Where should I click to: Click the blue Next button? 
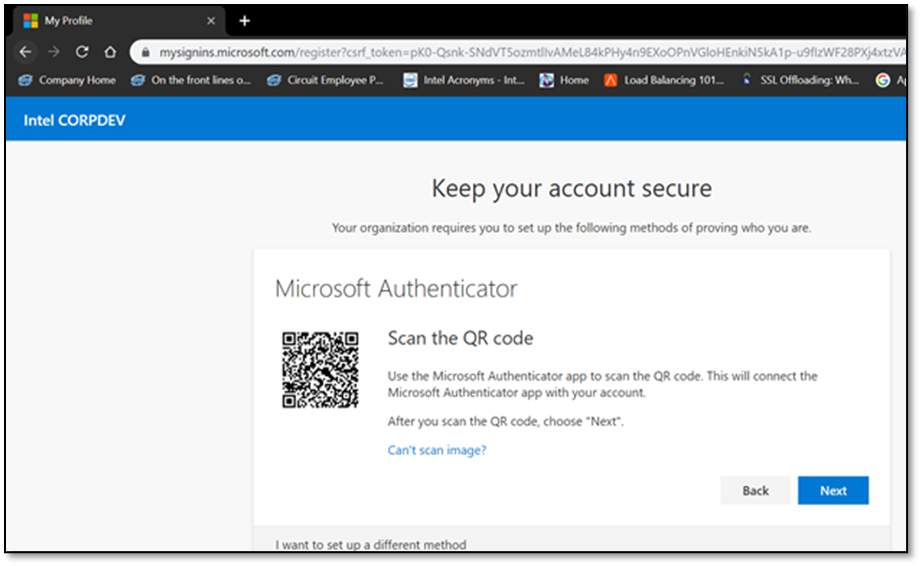point(833,491)
